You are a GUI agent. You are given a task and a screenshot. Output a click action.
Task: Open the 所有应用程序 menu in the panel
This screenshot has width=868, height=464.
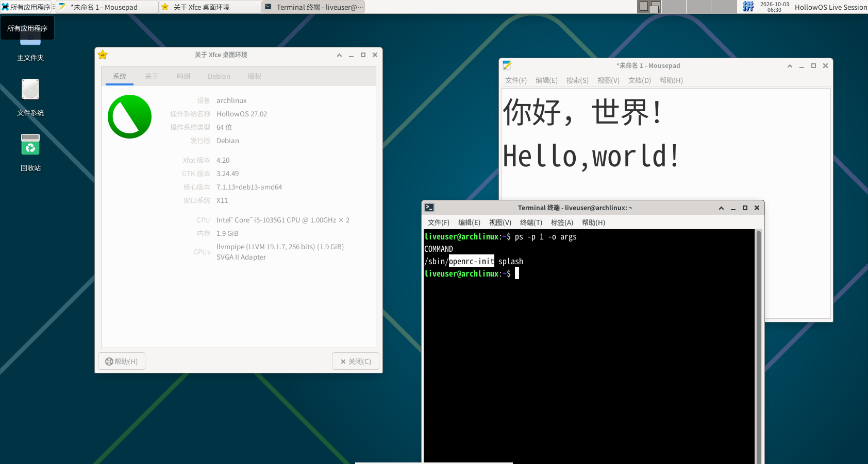point(26,7)
